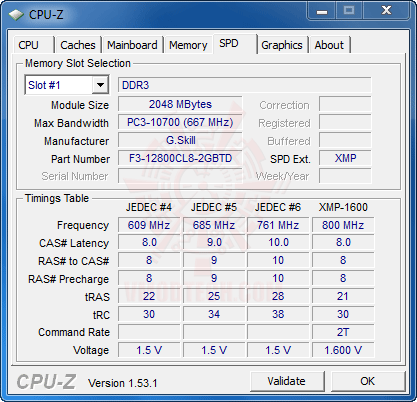Click the 800 MHz frequency cell
The image size is (417, 402).
point(343,225)
